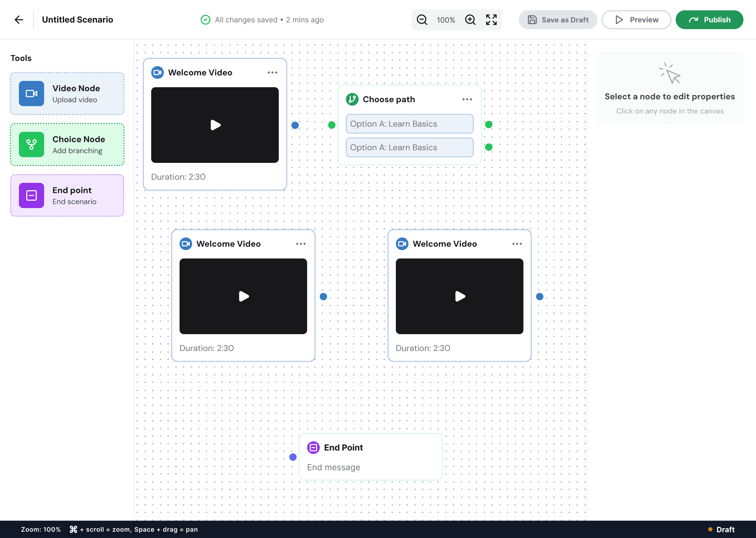Click the command key icon in status bar
The height and width of the screenshot is (538, 756).
pos(73,530)
